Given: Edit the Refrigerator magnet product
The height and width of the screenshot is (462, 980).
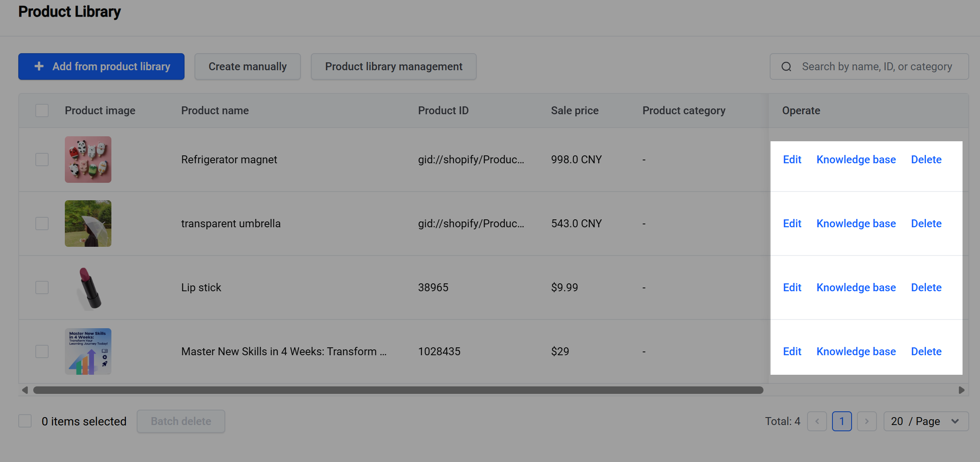Looking at the screenshot, I should tap(792, 160).
